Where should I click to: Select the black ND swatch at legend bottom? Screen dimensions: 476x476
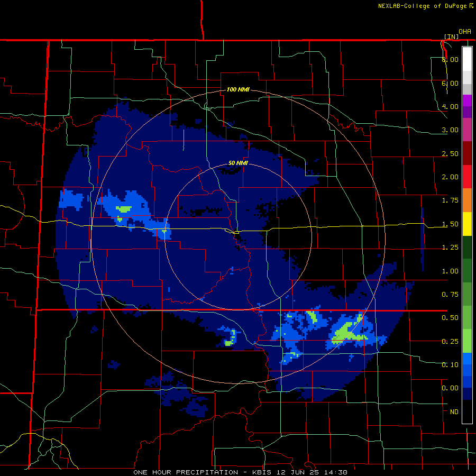point(467,411)
